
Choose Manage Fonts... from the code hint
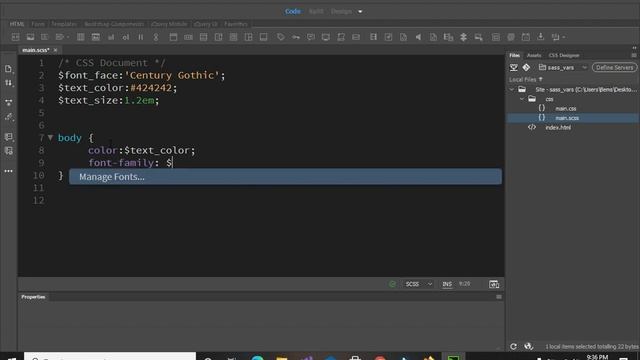tap(285, 177)
